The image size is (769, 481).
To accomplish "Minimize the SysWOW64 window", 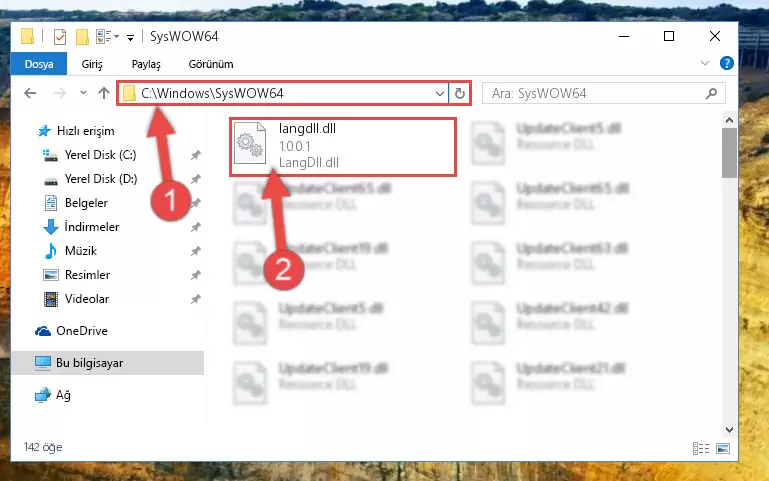I will point(624,36).
